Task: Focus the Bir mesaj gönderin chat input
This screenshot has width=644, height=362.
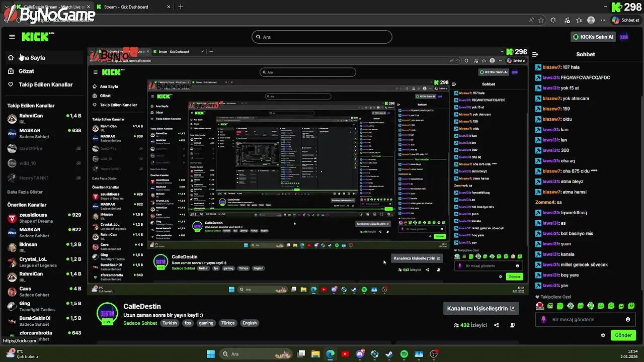Action: [x=586, y=319]
